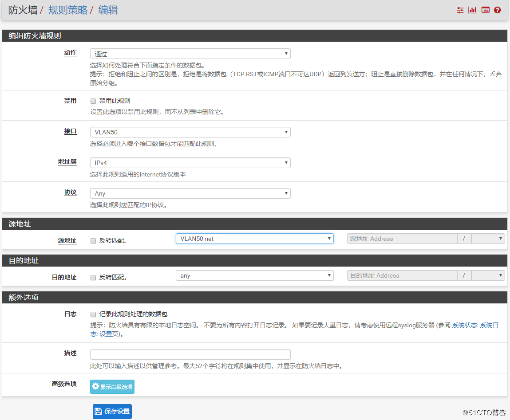The image size is (510, 420).
Task: Open the 动作 dropdown showing 通过
Action: click(x=190, y=54)
